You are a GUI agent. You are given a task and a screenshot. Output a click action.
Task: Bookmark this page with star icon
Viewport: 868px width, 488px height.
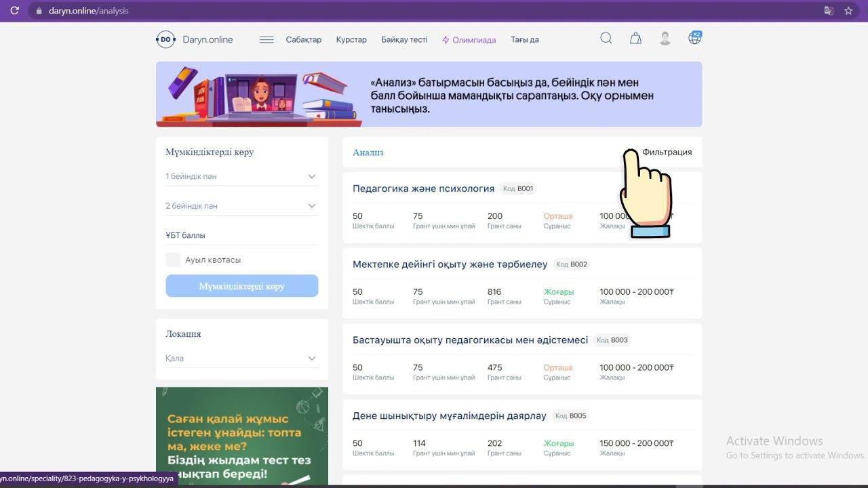coord(848,11)
